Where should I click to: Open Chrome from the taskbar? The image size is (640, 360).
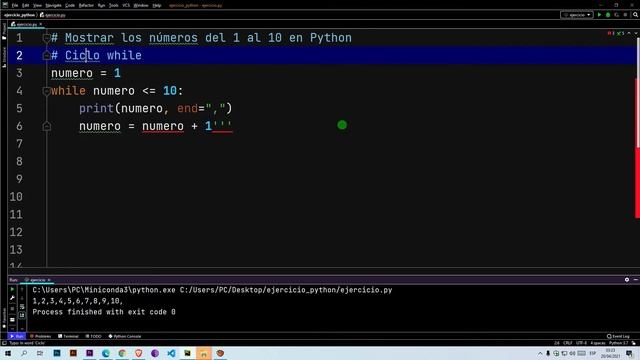pos(122,353)
